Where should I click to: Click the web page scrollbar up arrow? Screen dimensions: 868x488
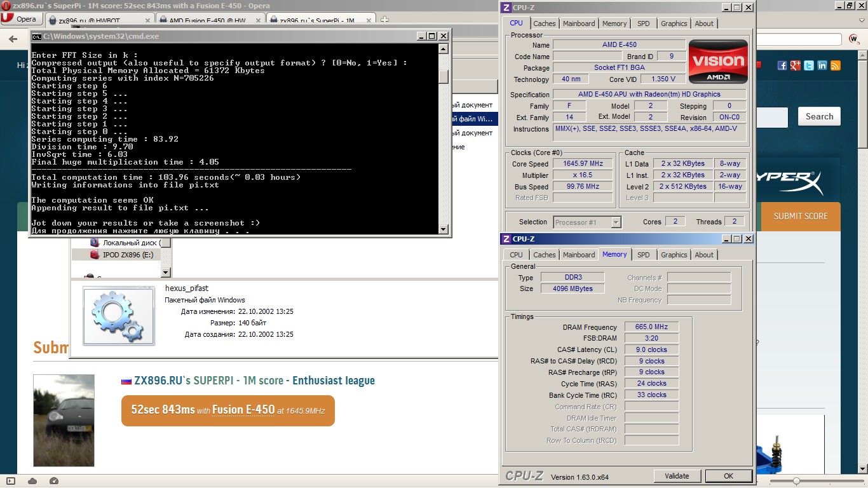click(x=863, y=55)
